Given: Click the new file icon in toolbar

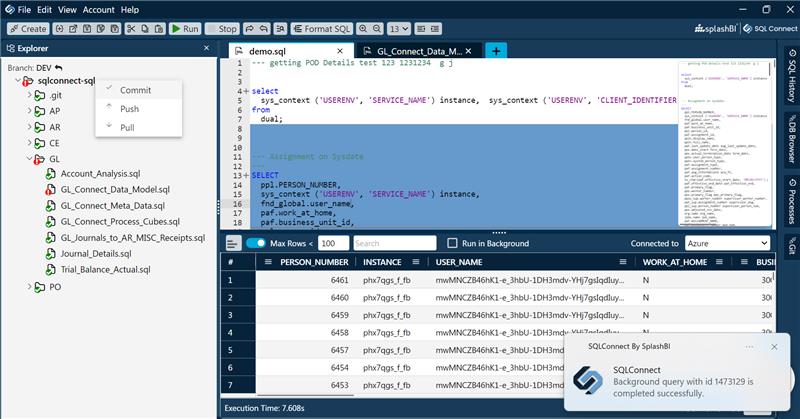Looking at the screenshot, I should pos(59,29).
